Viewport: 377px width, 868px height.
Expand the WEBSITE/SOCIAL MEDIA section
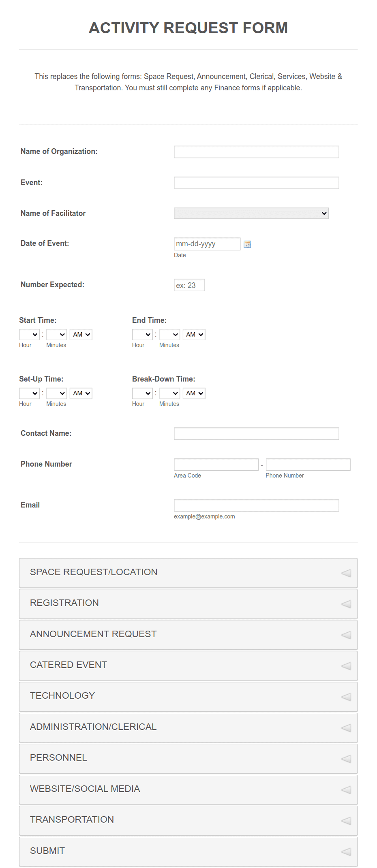(x=188, y=789)
